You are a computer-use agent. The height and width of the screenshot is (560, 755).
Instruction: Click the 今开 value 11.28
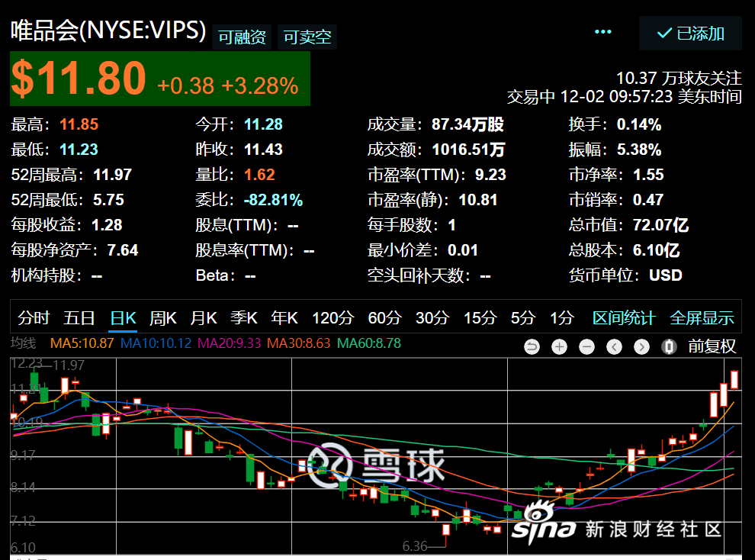(263, 124)
